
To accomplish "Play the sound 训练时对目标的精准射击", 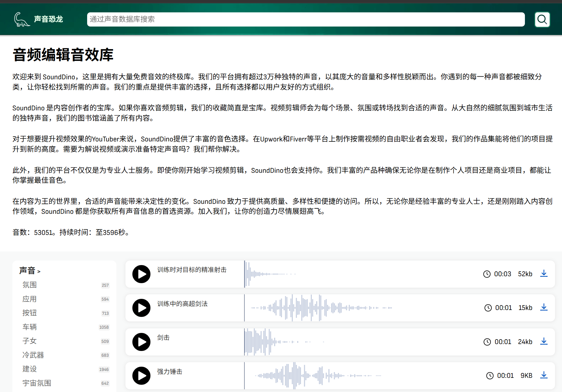I will point(141,274).
